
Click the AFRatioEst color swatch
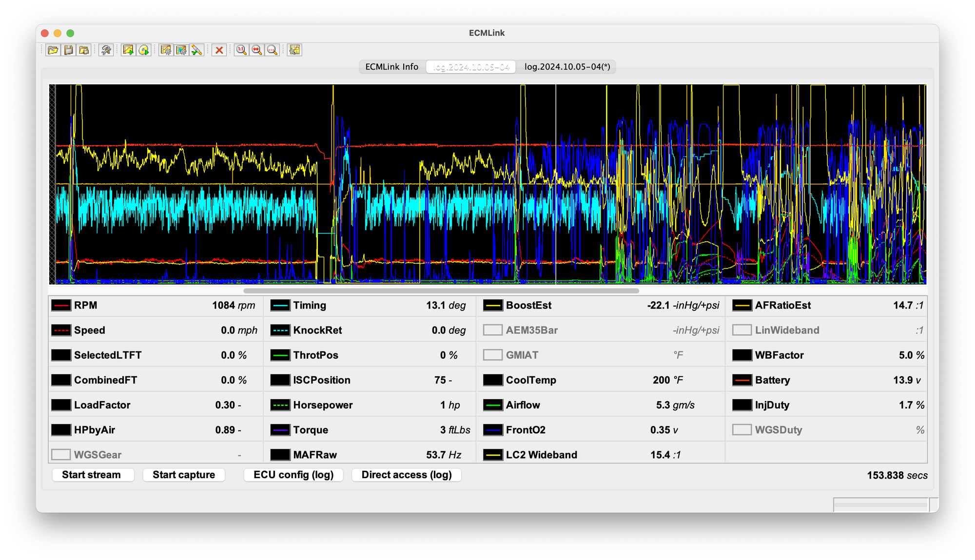pos(742,306)
